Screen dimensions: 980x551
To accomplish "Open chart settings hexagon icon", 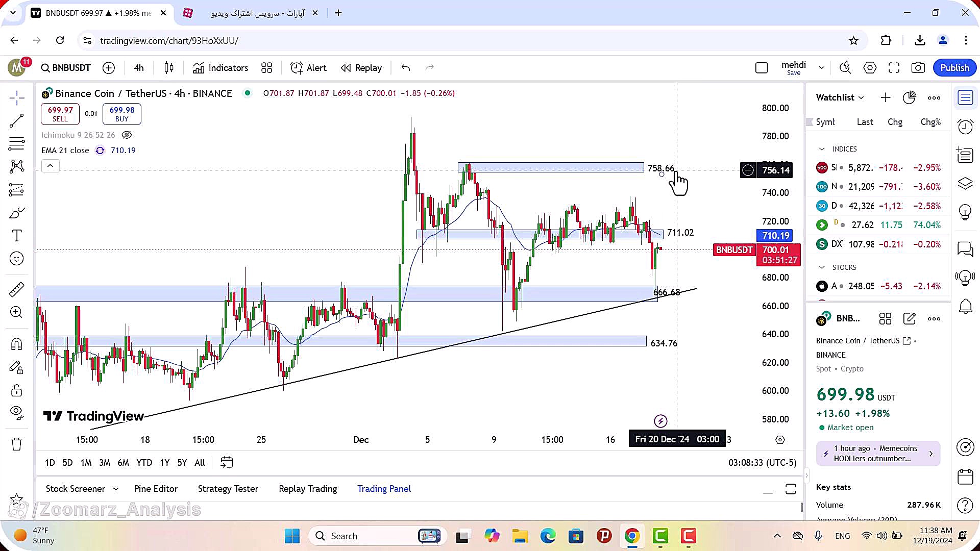I will 870,68.
